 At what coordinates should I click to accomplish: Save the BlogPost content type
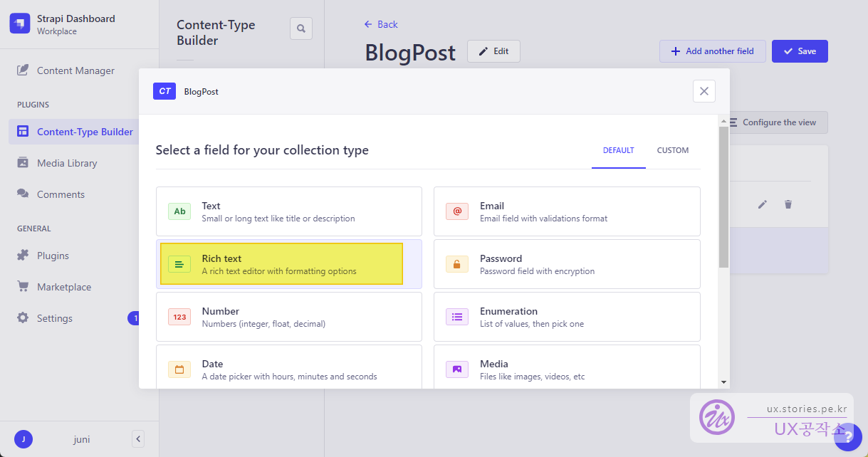800,51
